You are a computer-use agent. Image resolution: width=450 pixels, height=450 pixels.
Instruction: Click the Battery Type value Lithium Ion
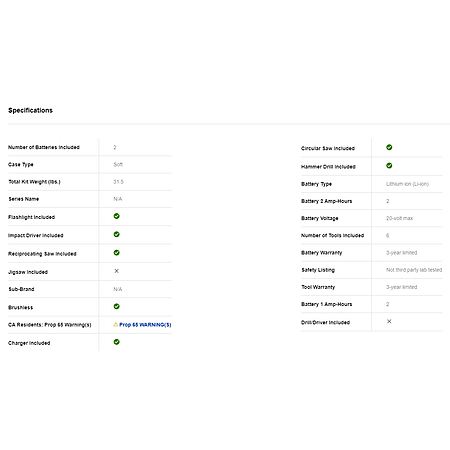pyautogui.click(x=407, y=184)
